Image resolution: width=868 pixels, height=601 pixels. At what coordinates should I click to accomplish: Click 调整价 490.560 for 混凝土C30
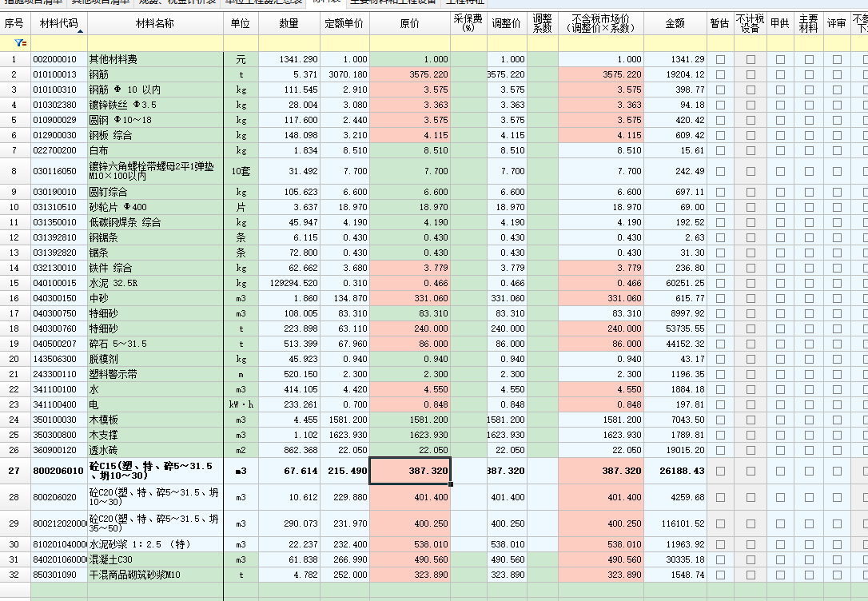click(x=508, y=559)
